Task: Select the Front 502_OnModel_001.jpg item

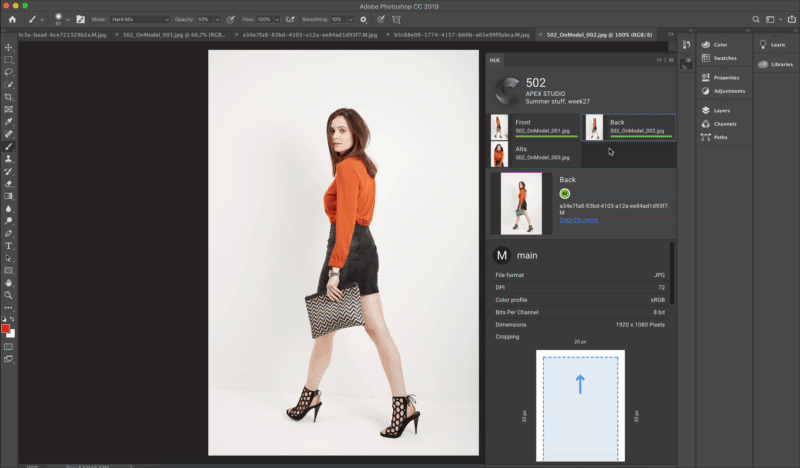Action: tap(534, 126)
